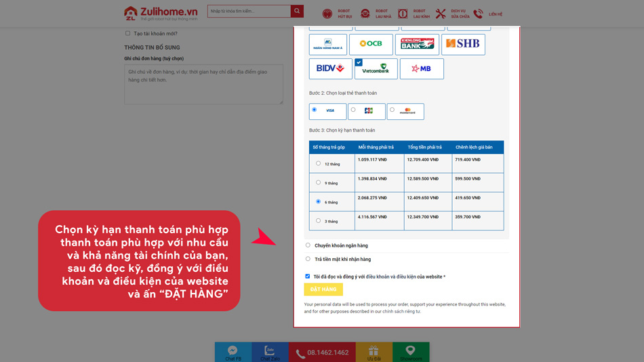Open Chat Zalo icon
This screenshot has height=362, width=644.
[269, 351]
